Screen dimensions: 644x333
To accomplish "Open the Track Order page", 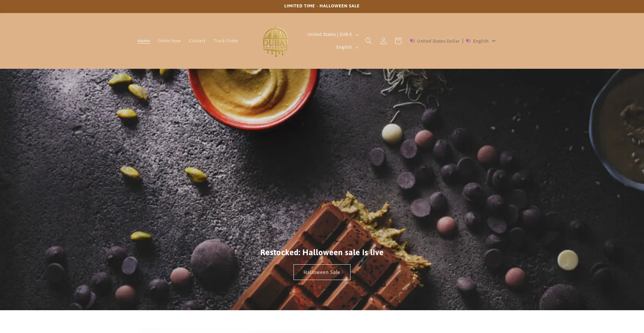I will pyautogui.click(x=226, y=41).
